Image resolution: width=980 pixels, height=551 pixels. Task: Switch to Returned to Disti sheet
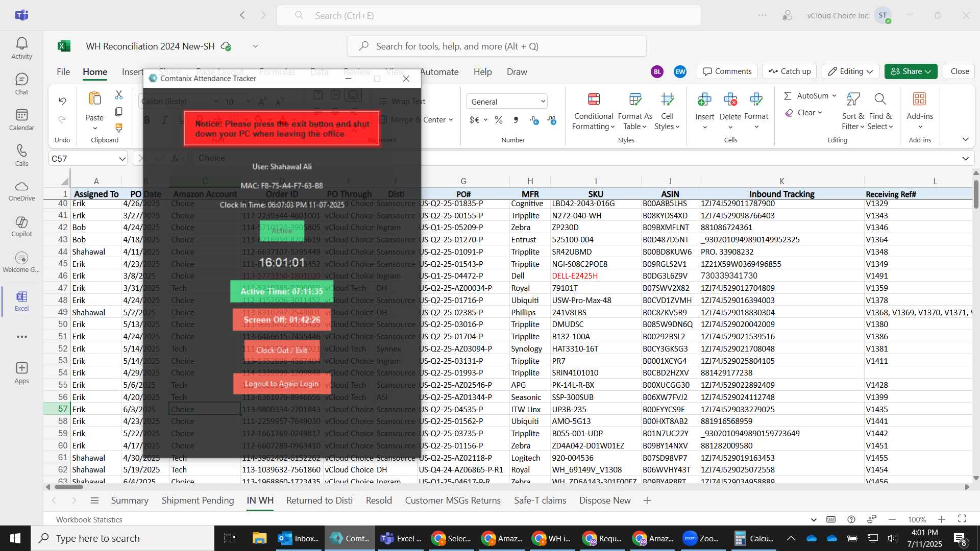[x=320, y=500]
